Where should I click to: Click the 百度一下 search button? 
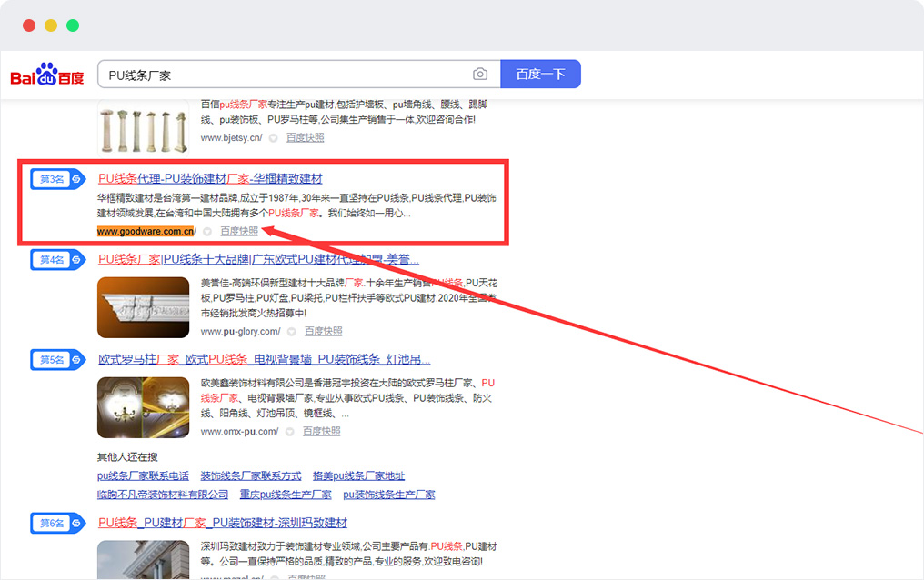coord(540,75)
